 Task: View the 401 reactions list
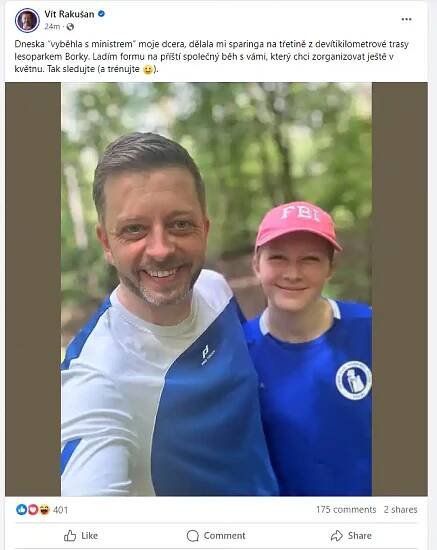(x=60, y=510)
